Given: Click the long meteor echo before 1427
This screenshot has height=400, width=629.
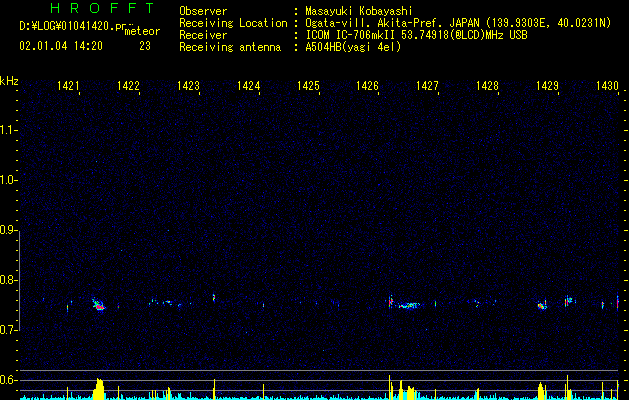Looking at the screenshot, I should tap(408, 306).
